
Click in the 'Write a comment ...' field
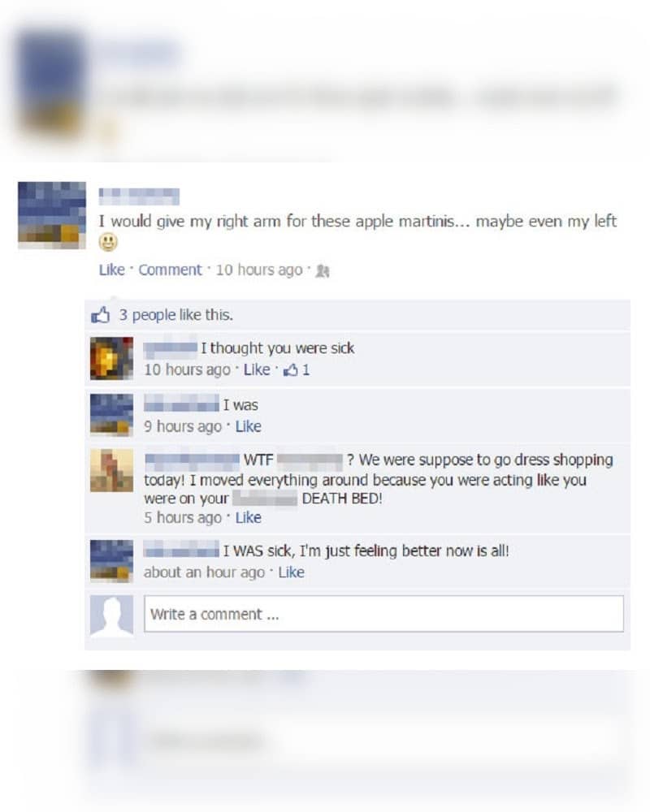383,614
